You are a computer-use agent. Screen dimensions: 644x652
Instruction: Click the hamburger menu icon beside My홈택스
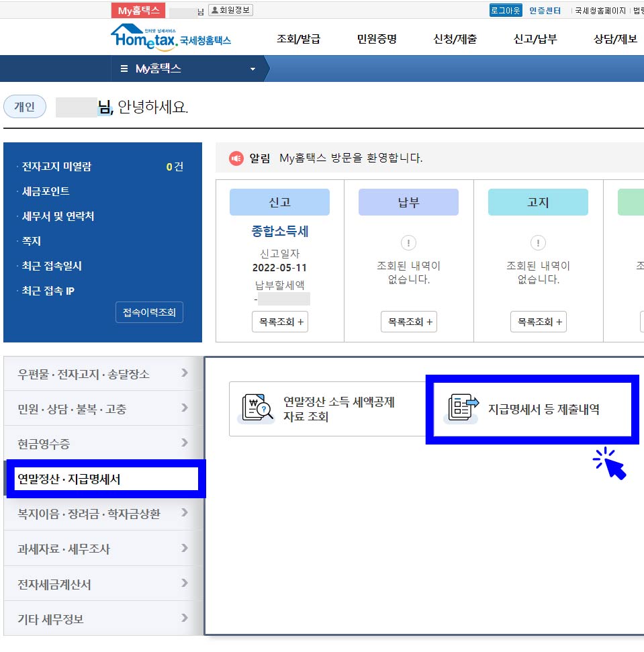tap(125, 68)
